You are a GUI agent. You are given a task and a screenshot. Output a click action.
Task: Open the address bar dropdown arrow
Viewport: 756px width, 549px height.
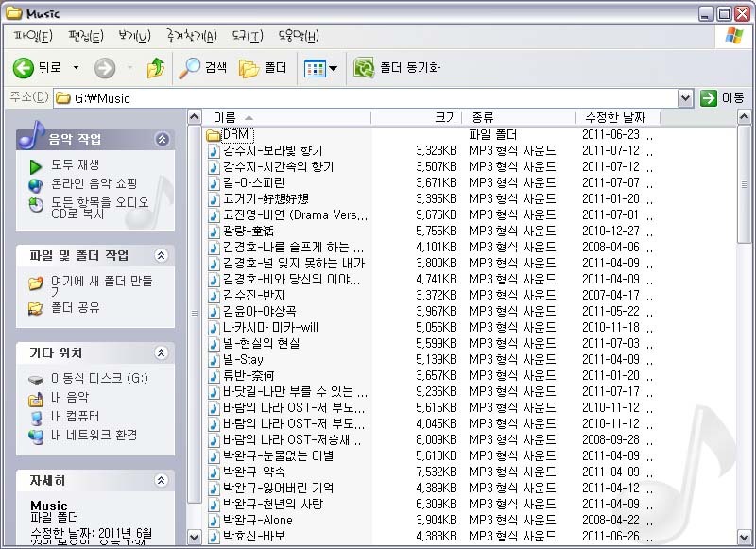(686, 98)
